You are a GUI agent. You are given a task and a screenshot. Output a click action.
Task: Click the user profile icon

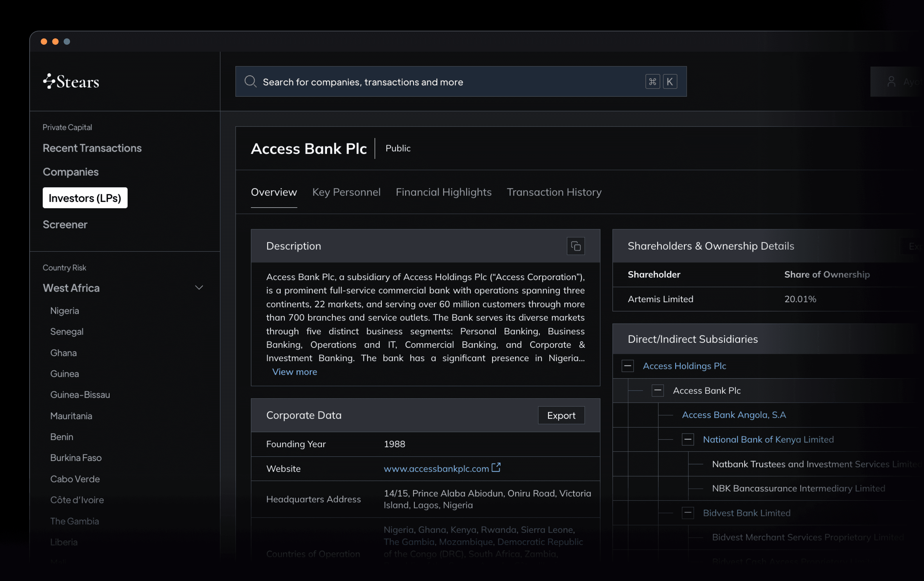click(891, 81)
